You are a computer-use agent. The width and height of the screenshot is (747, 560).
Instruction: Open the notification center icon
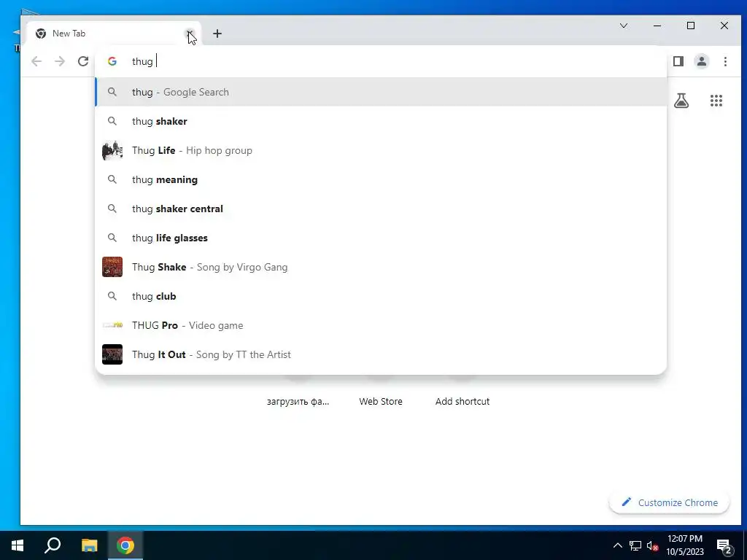click(x=724, y=546)
